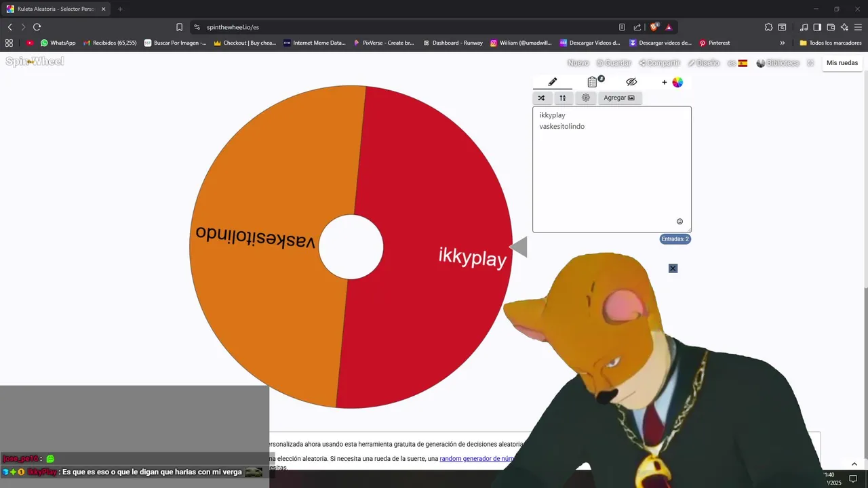Open the playlist music note icon
This screenshot has width=868, height=488.
pyautogui.click(x=804, y=27)
